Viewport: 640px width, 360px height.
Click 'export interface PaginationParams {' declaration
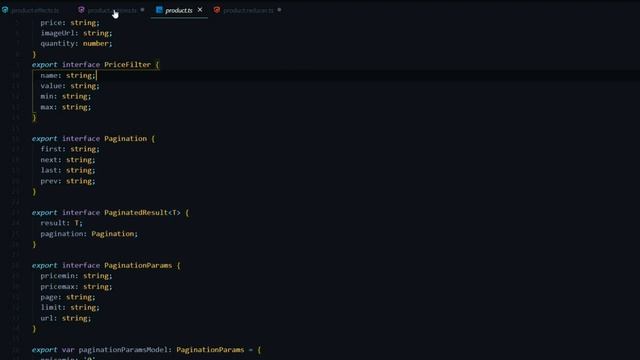coord(106,266)
